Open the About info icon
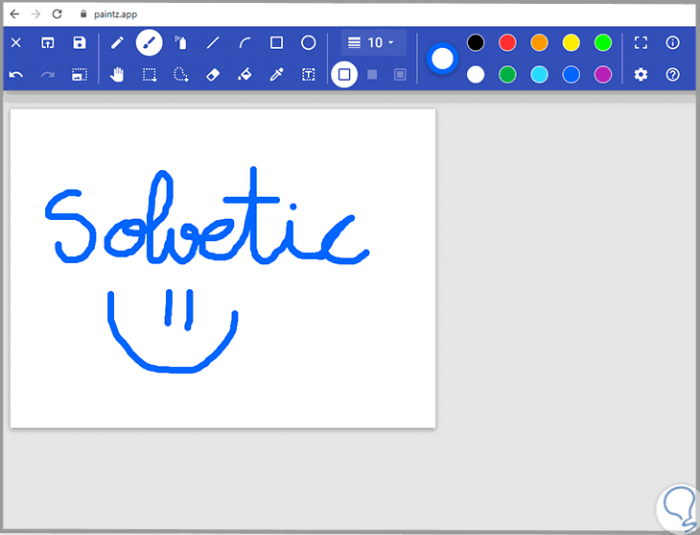The width and height of the screenshot is (700, 535). click(673, 43)
